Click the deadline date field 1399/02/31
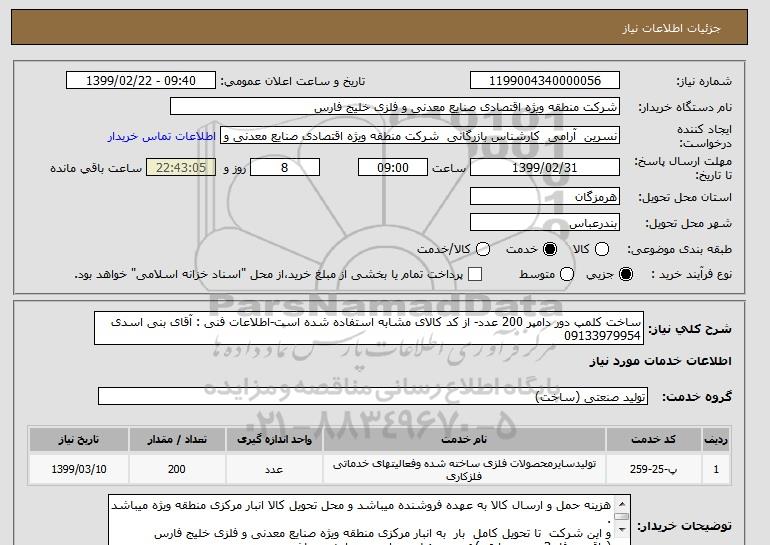770x545 pixels. coord(545,167)
